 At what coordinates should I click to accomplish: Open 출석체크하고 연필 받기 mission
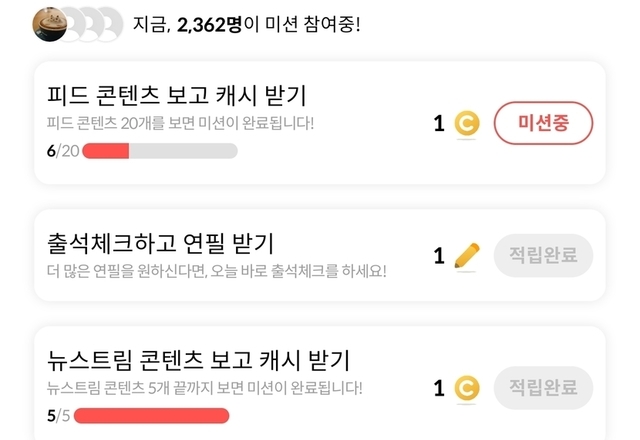[161, 242]
